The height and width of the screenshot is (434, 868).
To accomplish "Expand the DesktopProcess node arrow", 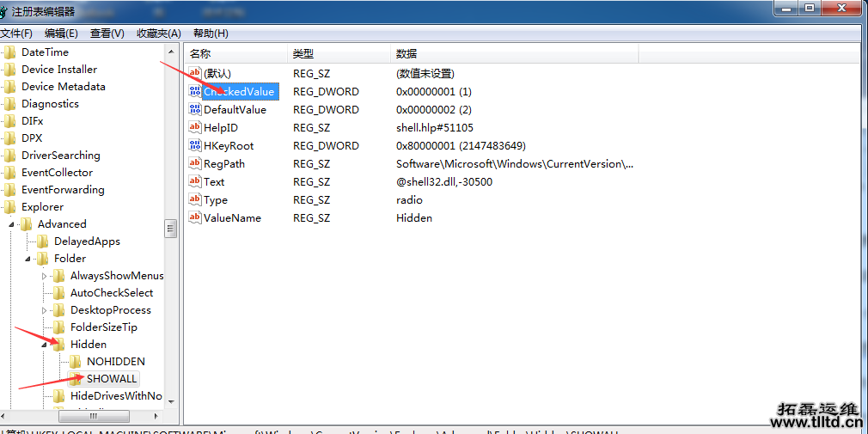I will 45,310.
